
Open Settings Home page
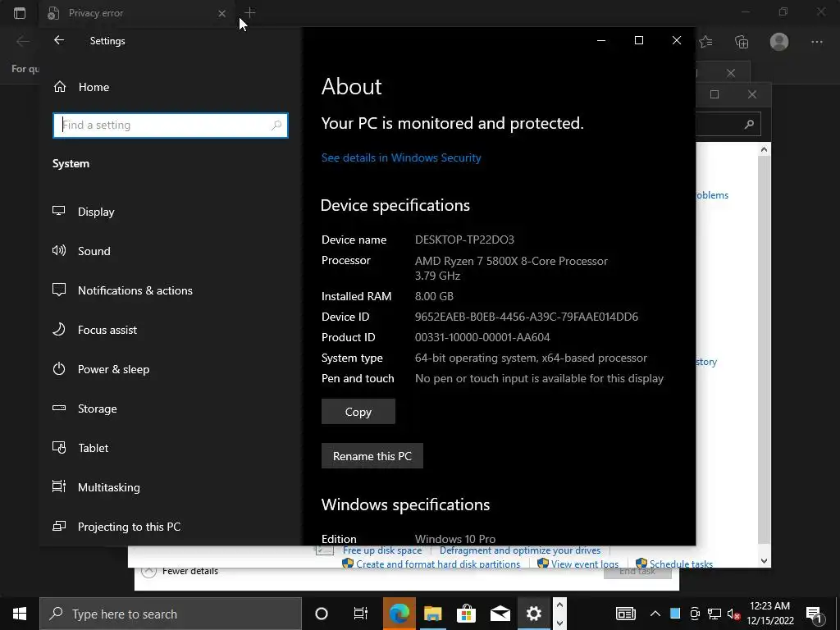pyautogui.click(x=81, y=87)
